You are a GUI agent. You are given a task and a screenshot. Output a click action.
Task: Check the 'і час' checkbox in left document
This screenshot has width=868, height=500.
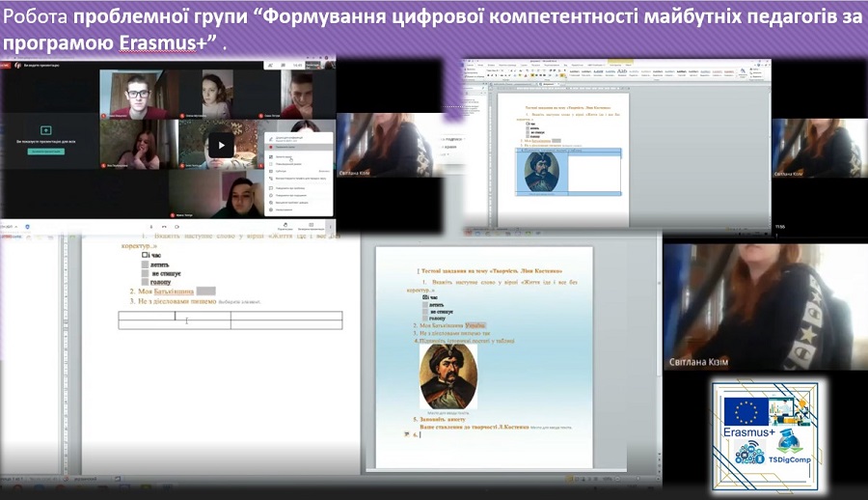(146, 256)
